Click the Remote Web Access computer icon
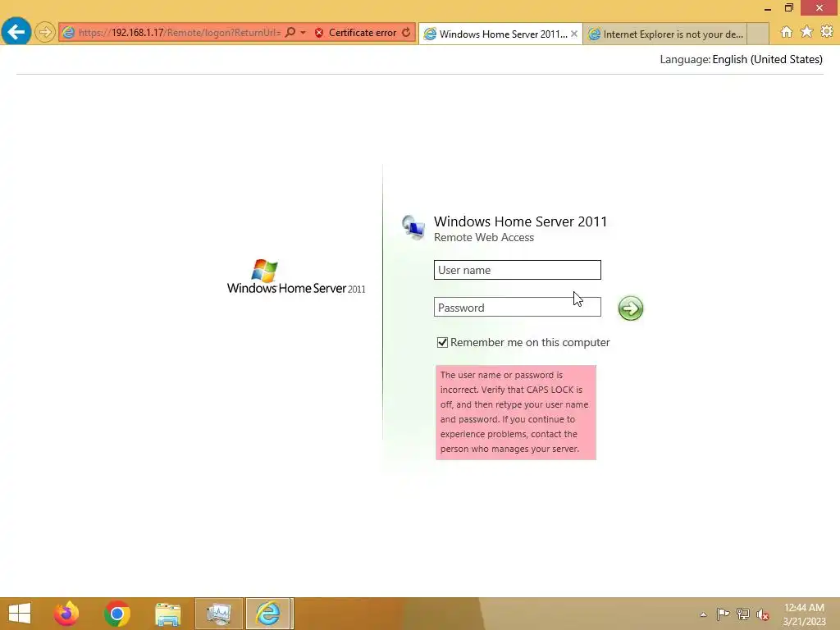The image size is (840, 630). 413,228
